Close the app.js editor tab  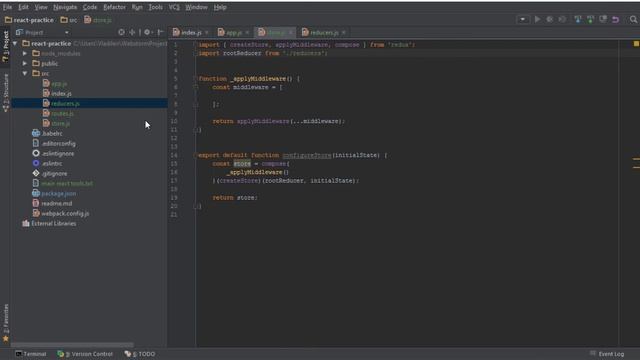(x=247, y=33)
